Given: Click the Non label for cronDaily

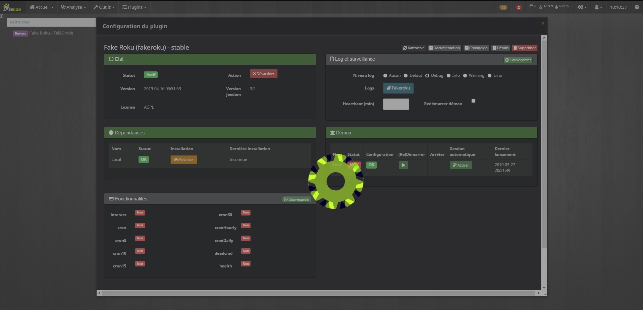Looking at the screenshot, I should pyautogui.click(x=246, y=238).
